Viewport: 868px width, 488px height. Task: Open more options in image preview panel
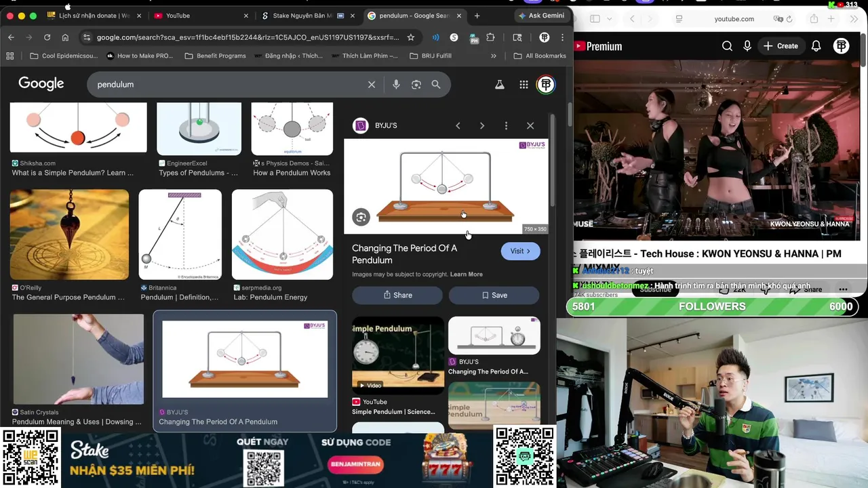506,125
